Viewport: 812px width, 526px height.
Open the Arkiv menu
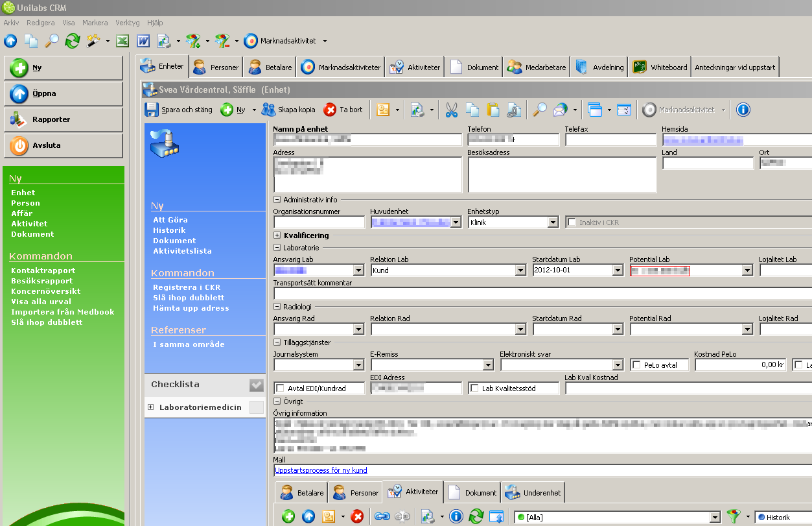pos(11,23)
